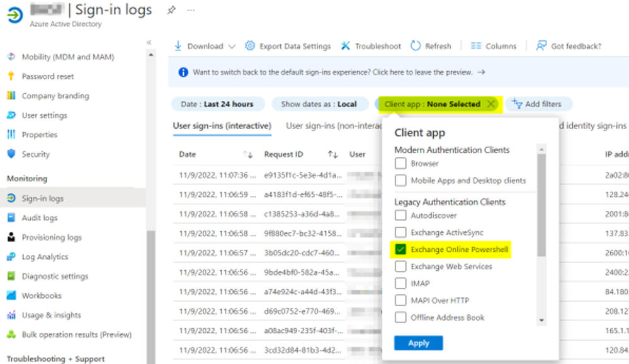The image size is (629, 364).
Task: Check the MAPI Over HTTP checkbox
Action: 400,300
